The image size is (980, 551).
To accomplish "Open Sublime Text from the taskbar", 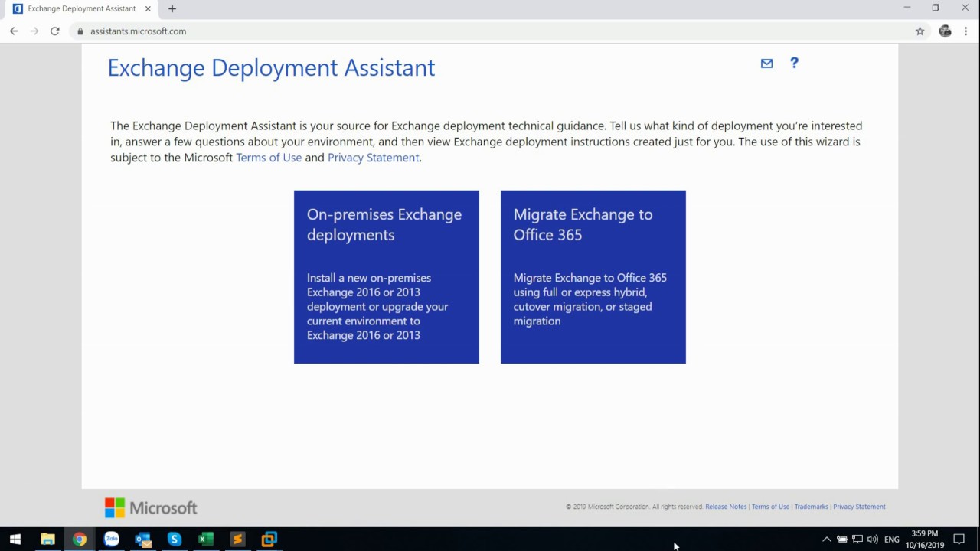I will [237, 539].
